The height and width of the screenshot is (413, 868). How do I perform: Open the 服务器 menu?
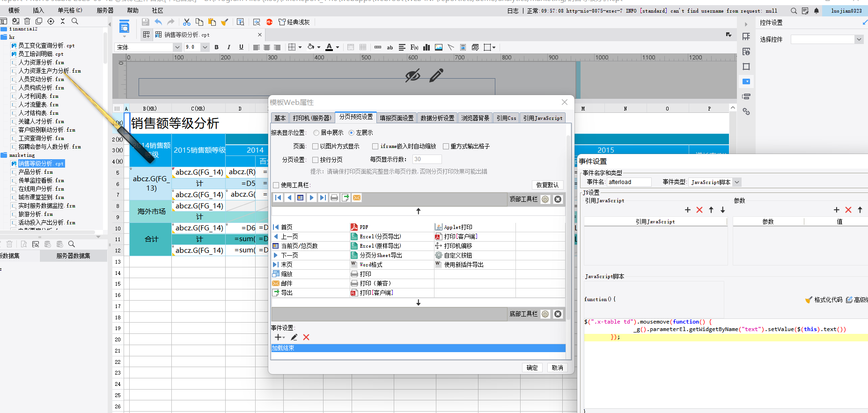[x=105, y=10]
